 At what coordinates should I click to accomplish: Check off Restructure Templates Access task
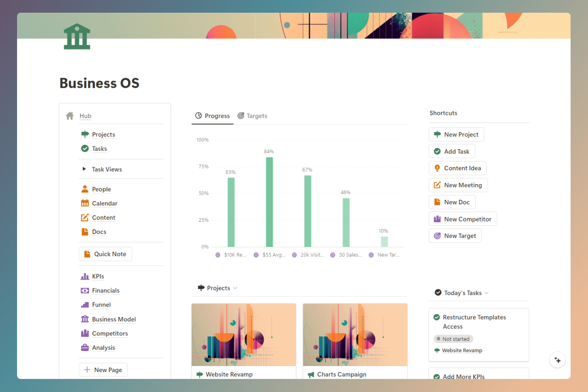[437, 317]
